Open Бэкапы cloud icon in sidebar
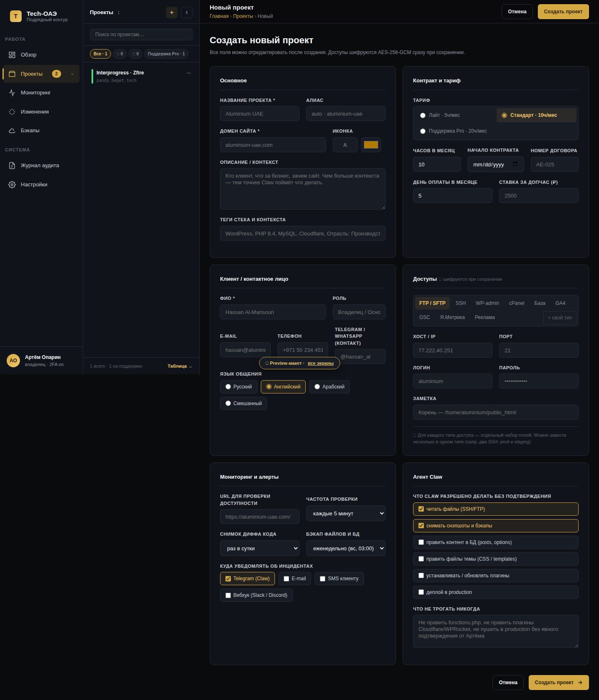 click(x=12, y=131)
